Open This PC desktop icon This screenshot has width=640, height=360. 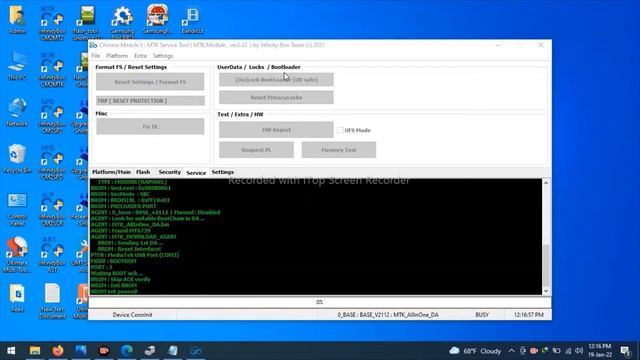pyautogui.click(x=17, y=66)
